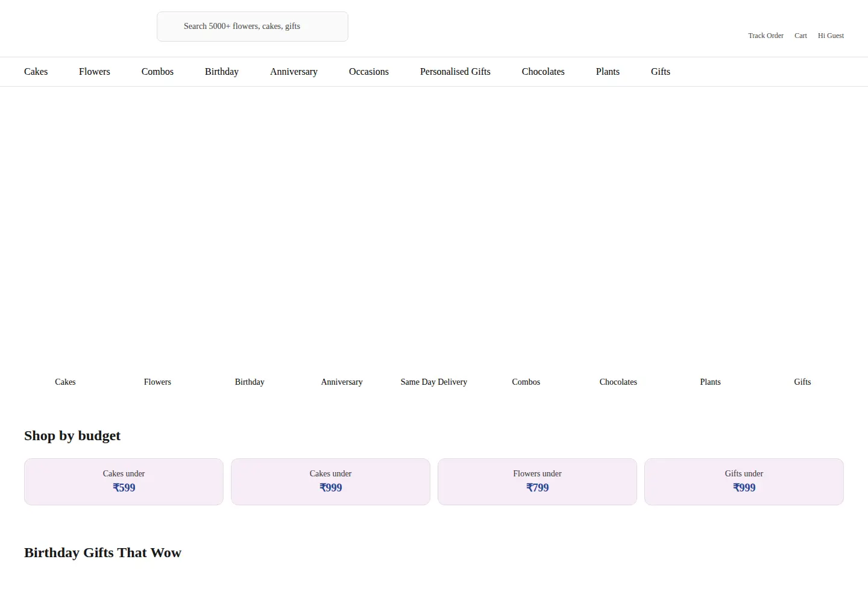Open the Combos menu in the navigation bar

(x=157, y=72)
